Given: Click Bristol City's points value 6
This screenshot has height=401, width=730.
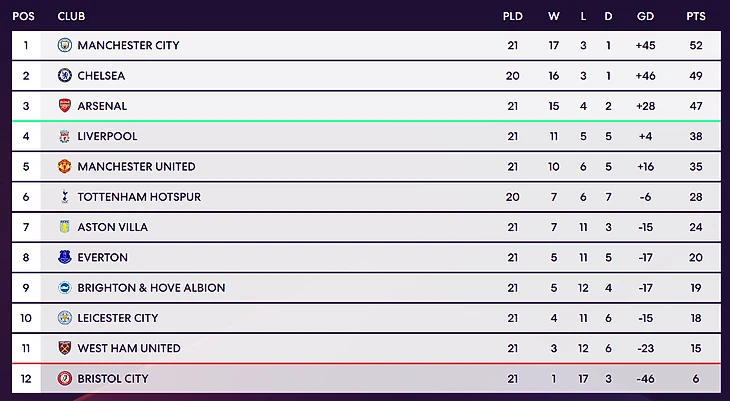Looking at the screenshot, I should pos(696,379).
